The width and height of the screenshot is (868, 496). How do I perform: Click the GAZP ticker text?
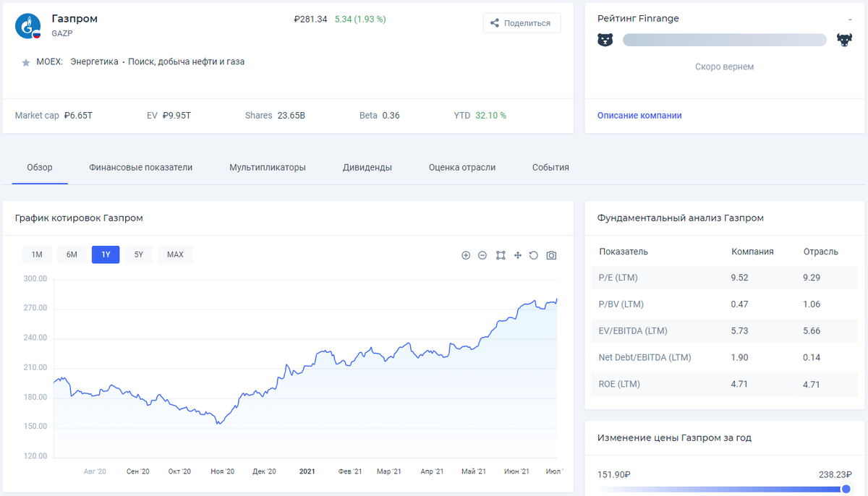[x=62, y=33]
